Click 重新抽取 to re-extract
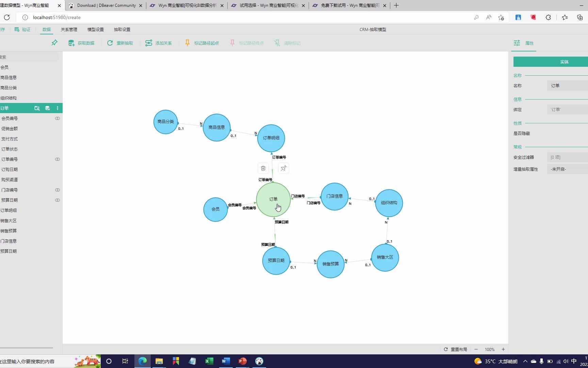The width and height of the screenshot is (588, 368). 120,43
